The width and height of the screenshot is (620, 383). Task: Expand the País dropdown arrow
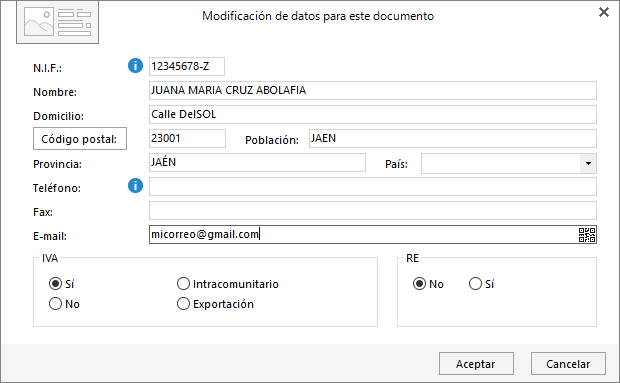(x=588, y=164)
